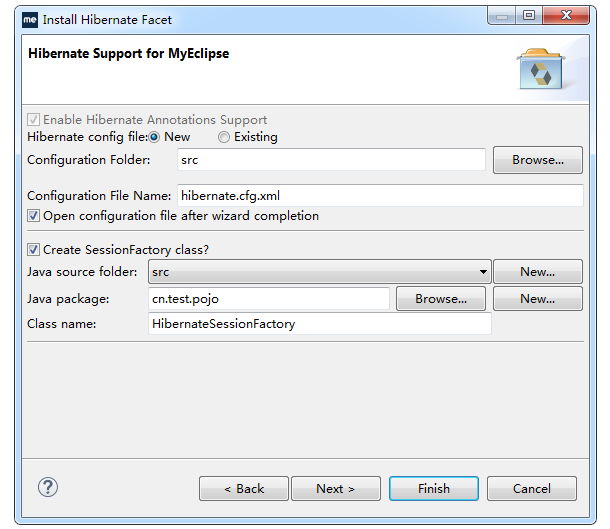Click the 'Class name:' label

pos(61,324)
